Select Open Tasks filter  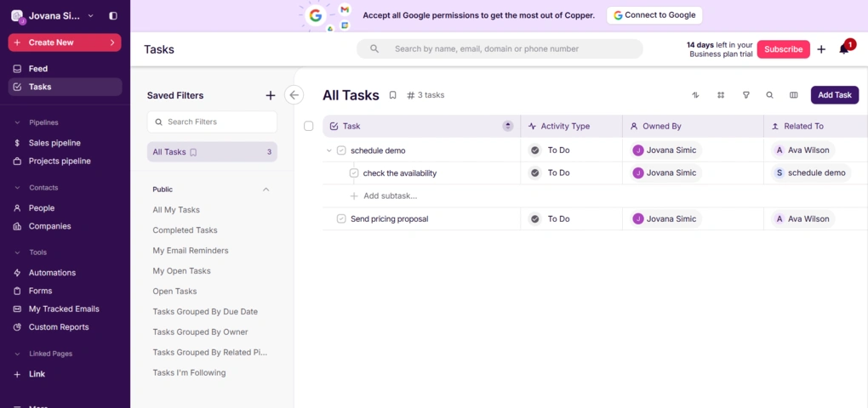(175, 292)
